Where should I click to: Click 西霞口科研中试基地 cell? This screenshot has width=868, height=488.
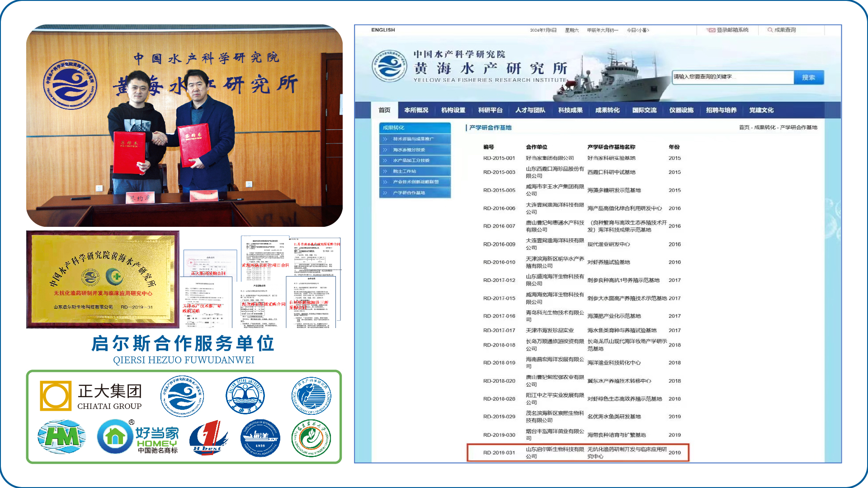coord(611,172)
